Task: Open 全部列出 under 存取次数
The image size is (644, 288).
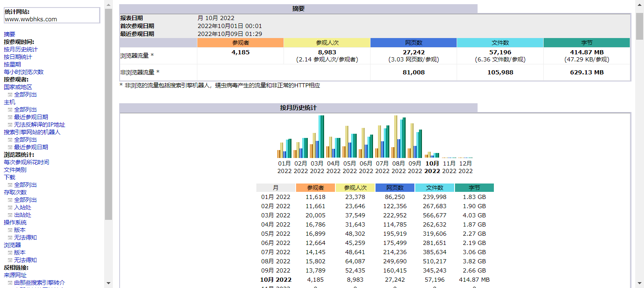Action: tap(26, 200)
